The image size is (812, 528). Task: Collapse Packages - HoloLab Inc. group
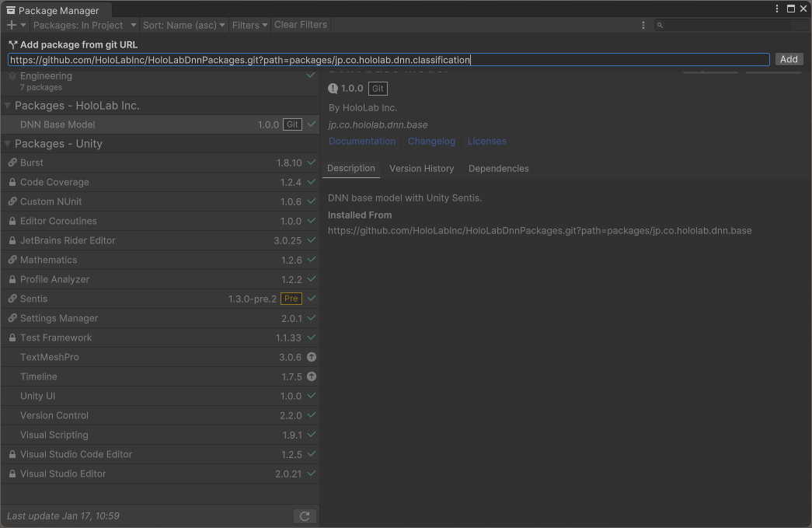[7, 105]
